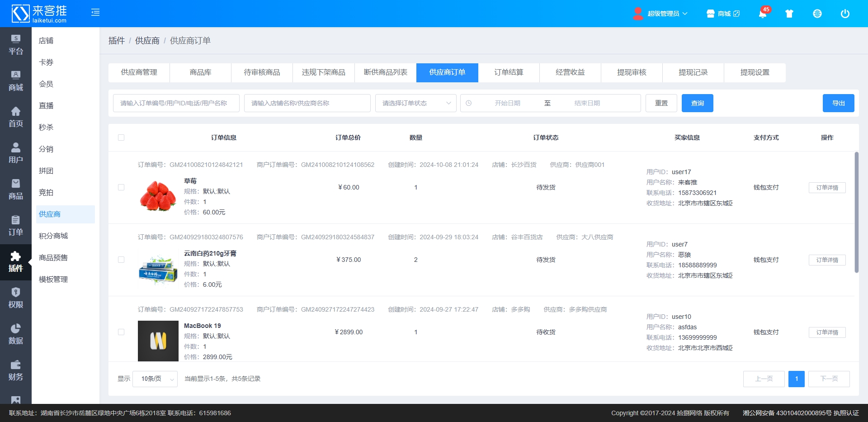Click the power logout icon
This screenshot has width=868, height=422.
(x=844, y=14)
